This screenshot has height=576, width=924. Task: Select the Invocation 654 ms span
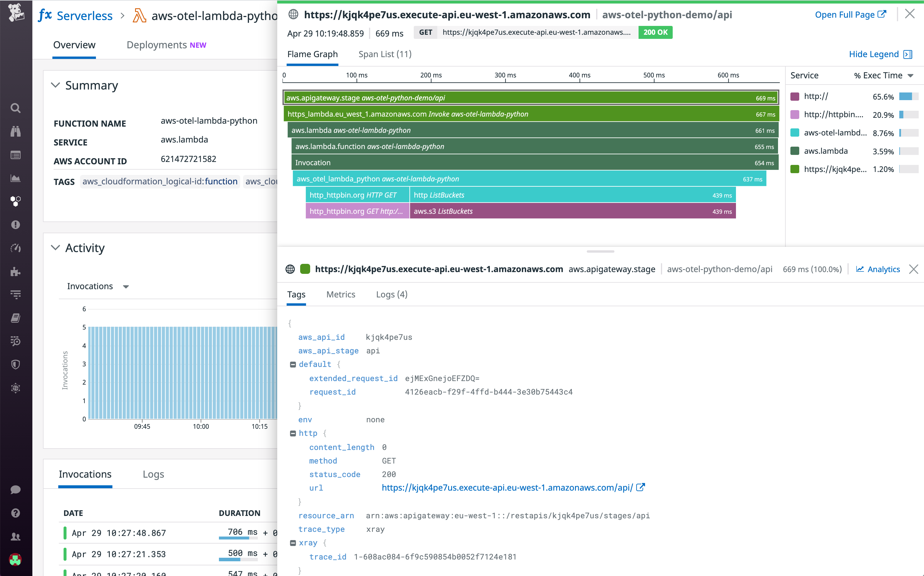tap(535, 163)
